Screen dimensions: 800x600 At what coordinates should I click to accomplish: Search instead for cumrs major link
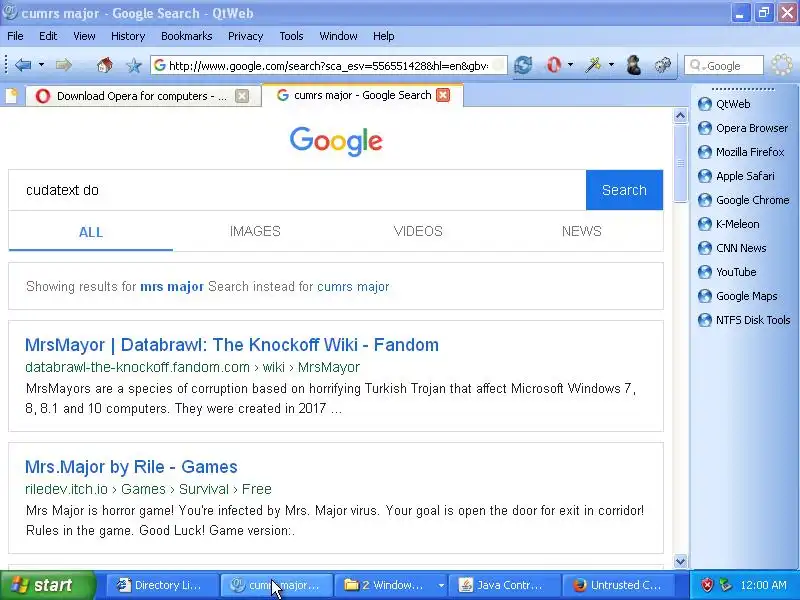pyautogui.click(x=353, y=287)
